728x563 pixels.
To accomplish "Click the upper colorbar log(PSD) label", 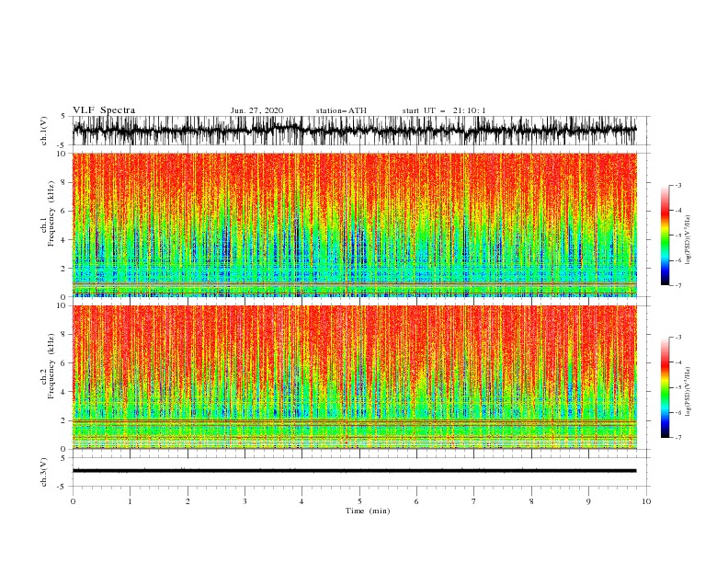I will 689,240.
